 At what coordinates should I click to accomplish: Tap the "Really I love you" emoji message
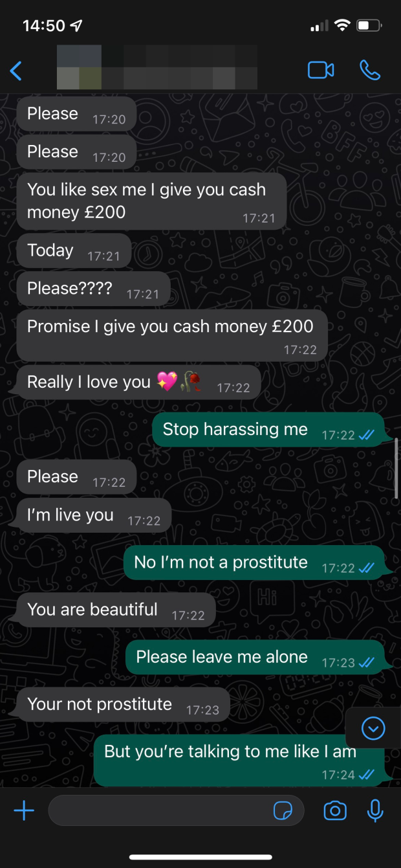point(138,383)
